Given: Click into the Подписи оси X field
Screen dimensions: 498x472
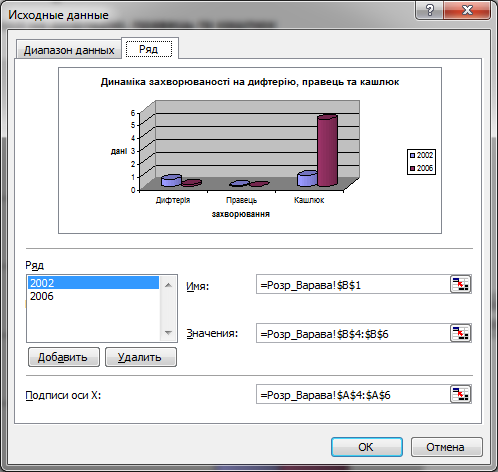Looking at the screenshot, I should [x=353, y=395].
